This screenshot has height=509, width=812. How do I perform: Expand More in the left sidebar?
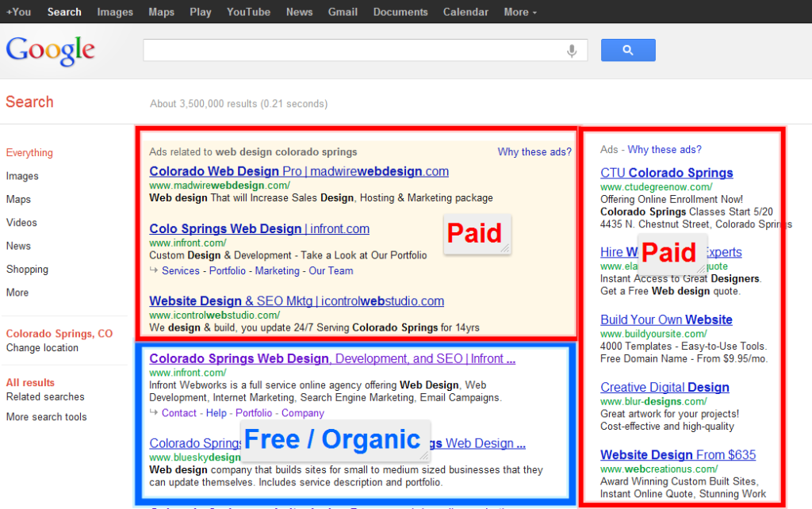click(x=17, y=293)
